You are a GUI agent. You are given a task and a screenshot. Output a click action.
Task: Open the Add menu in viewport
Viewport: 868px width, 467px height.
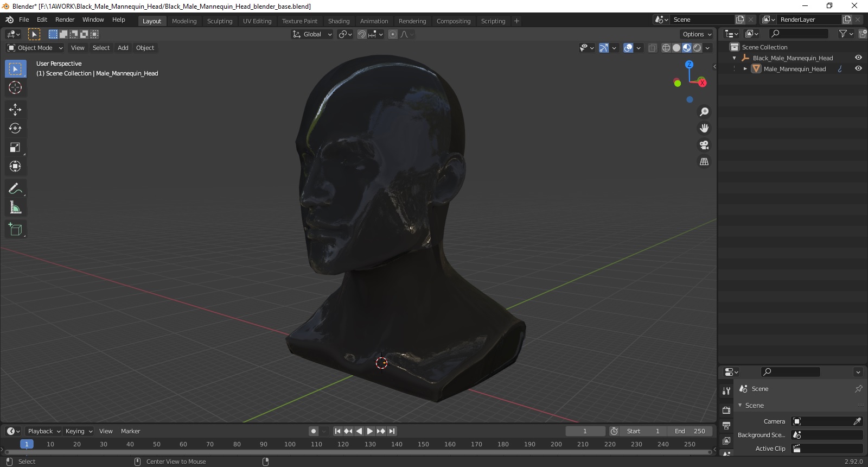click(123, 48)
